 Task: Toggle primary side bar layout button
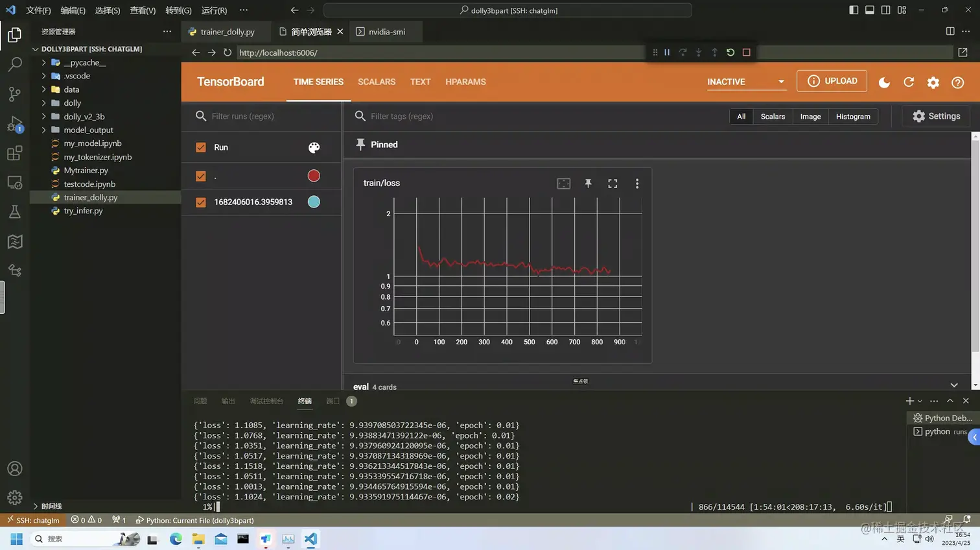click(854, 10)
